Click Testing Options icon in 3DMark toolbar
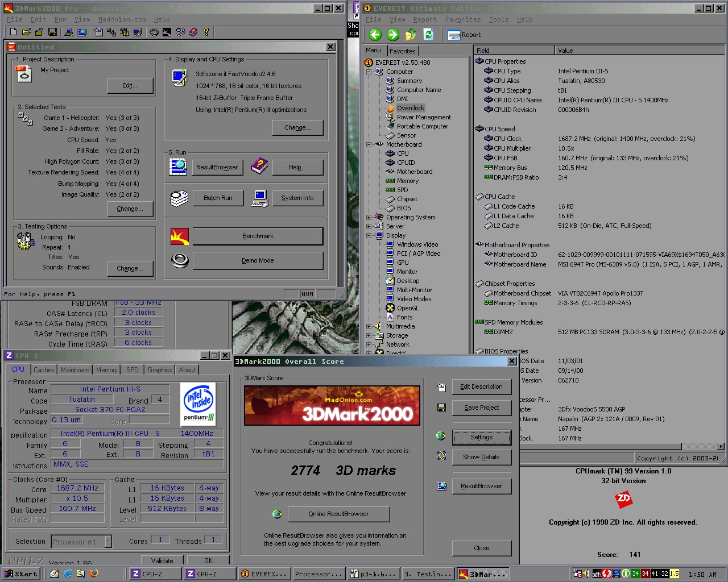This screenshot has height=582, width=728. tap(124, 32)
